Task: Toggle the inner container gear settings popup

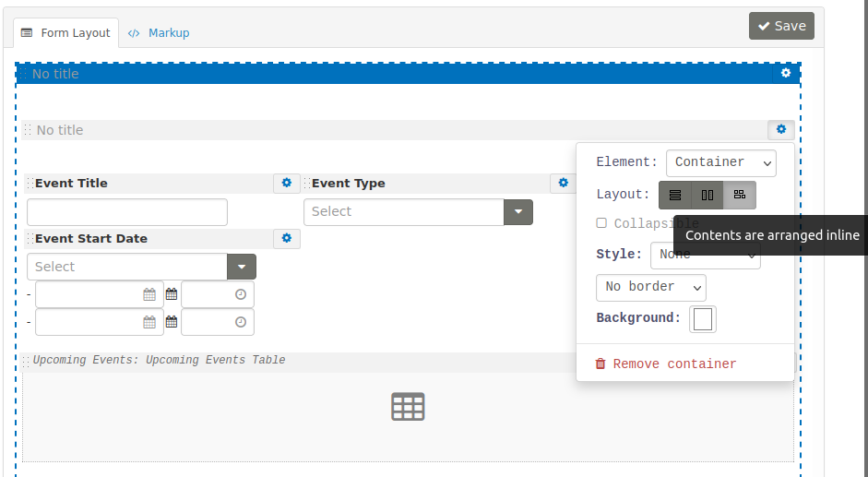Action: click(781, 130)
